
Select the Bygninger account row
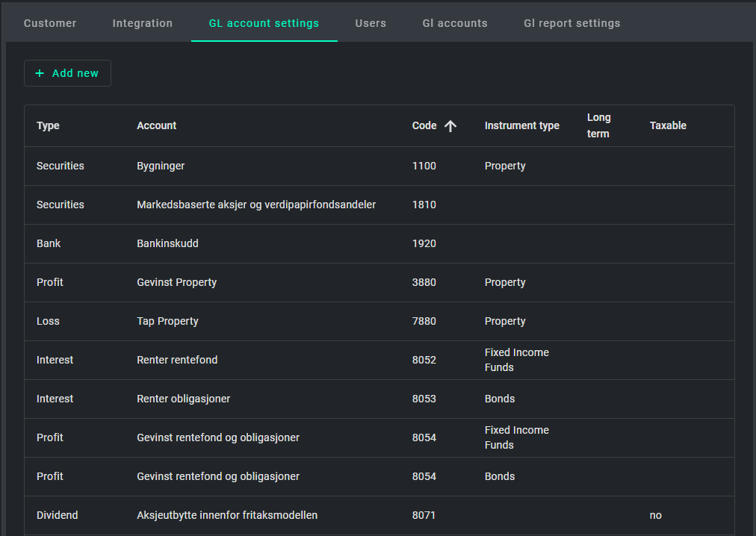[x=161, y=166]
